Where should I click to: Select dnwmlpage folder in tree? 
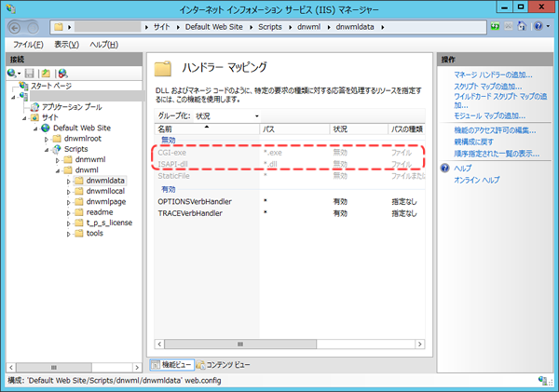(106, 202)
